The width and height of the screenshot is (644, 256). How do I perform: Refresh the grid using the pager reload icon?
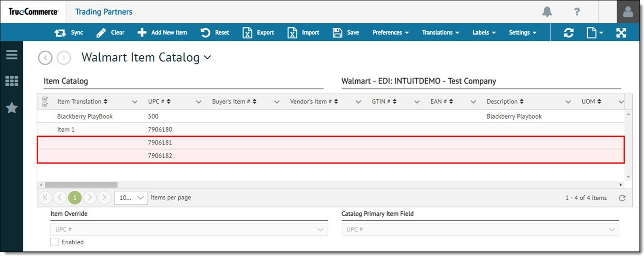(622, 198)
